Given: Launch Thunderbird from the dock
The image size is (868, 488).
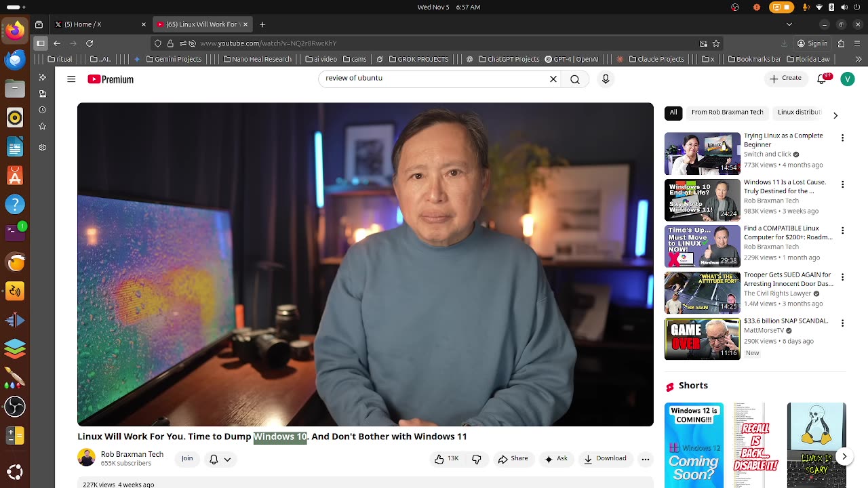Looking at the screenshot, I should pos(15,59).
